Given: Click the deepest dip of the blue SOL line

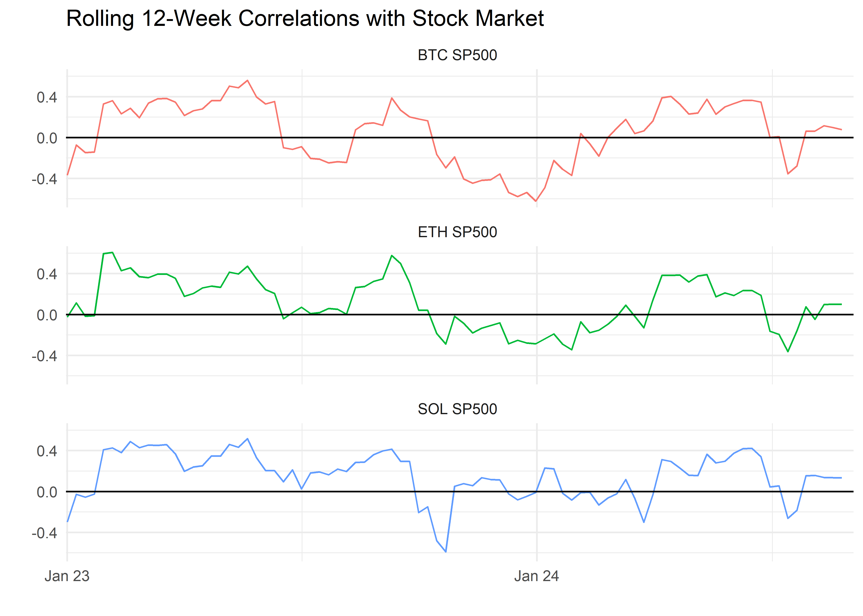Looking at the screenshot, I should coord(445,552).
